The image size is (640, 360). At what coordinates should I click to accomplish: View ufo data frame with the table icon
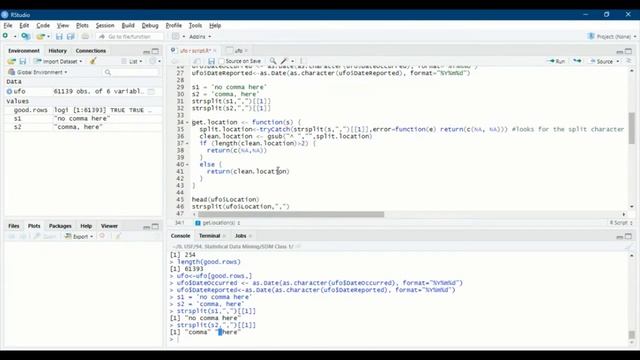click(x=151, y=91)
